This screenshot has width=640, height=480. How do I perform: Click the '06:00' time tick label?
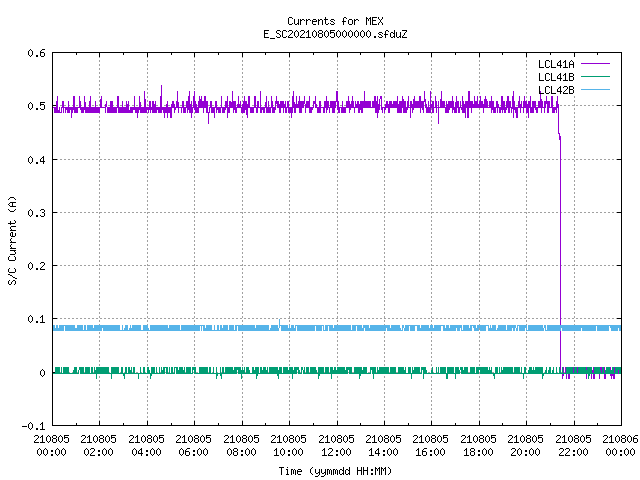pyautogui.click(x=193, y=452)
